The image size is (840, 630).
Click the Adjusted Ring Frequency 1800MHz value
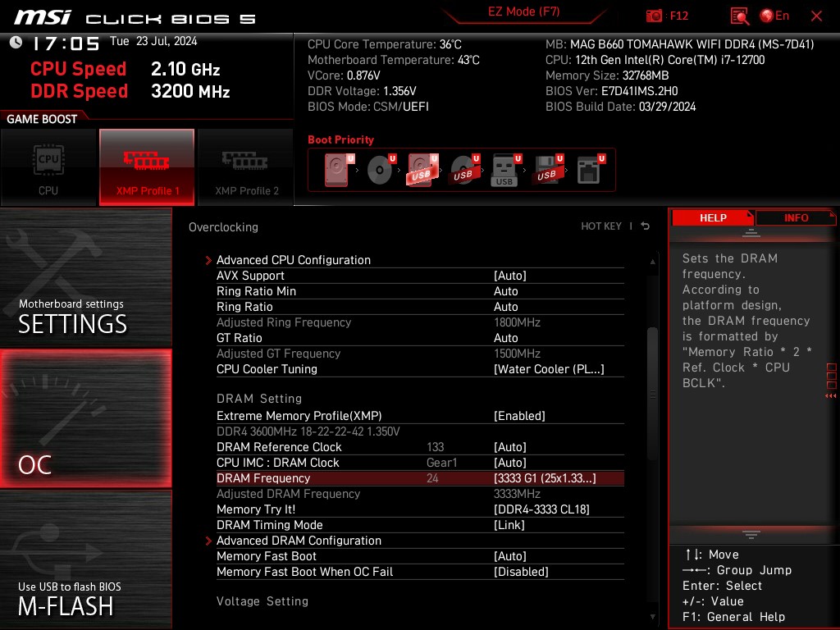[517, 322]
